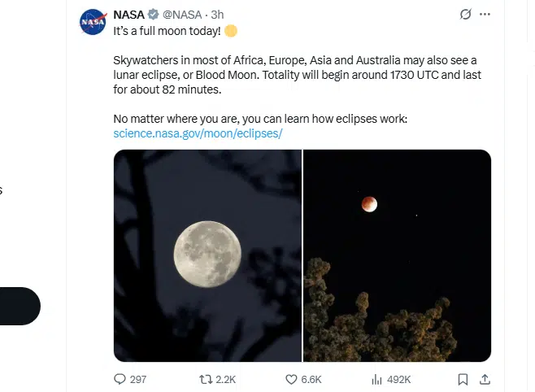This screenshot has height=392, width=535.
Task: Open the repost menu showing 2.2K
Action: 206,379
